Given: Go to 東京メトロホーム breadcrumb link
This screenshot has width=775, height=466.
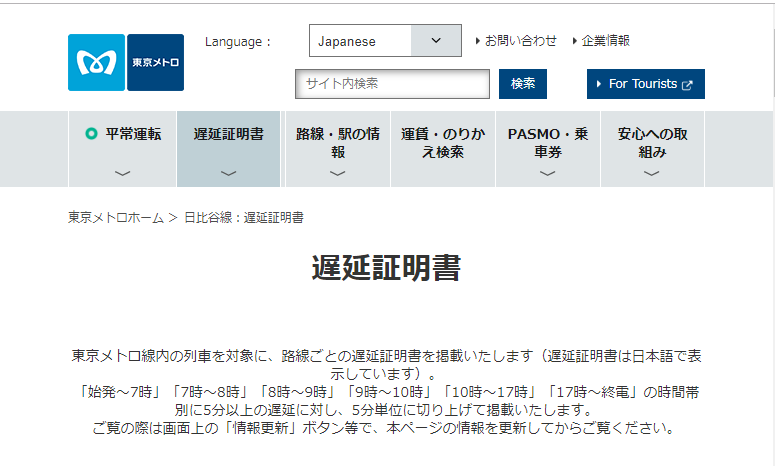Looking at the screenshot, I should tap(116, 217).
